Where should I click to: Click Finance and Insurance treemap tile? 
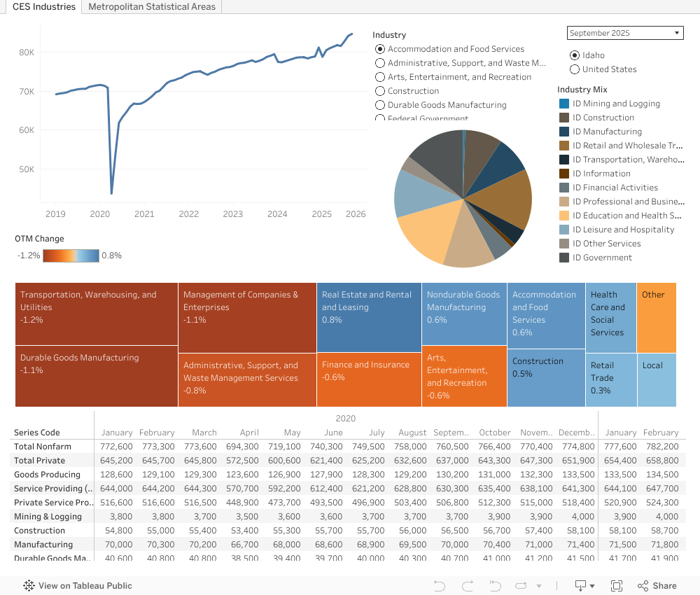(369, 380)
